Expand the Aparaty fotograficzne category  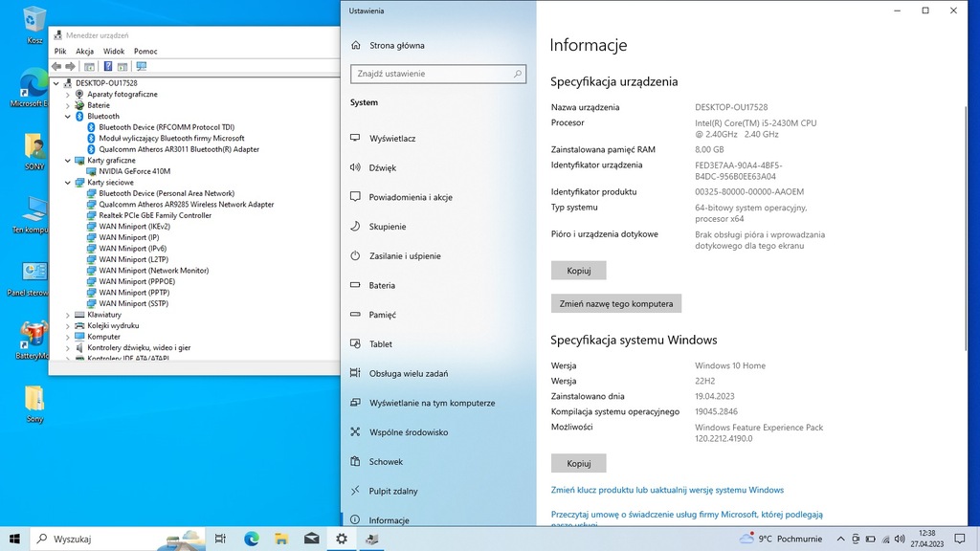point(68,95)
